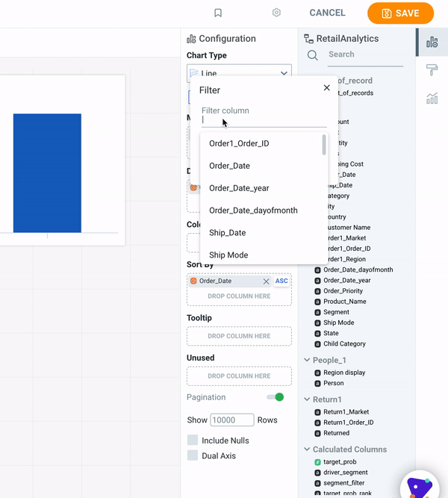This screenshot has height=498, width=448.
Task: Click the search magnifier icon
Action: 313,55
